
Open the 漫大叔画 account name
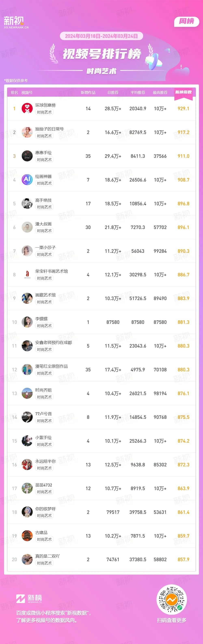coord(43,224)
